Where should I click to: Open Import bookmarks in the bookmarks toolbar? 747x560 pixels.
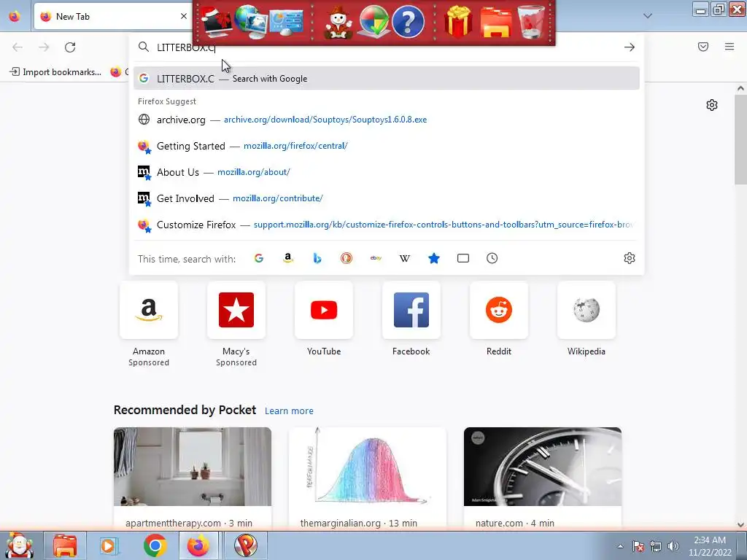55,72
